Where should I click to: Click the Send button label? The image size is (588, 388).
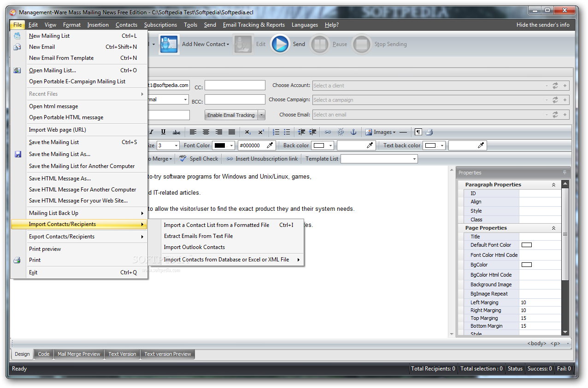tap(299, 44)
